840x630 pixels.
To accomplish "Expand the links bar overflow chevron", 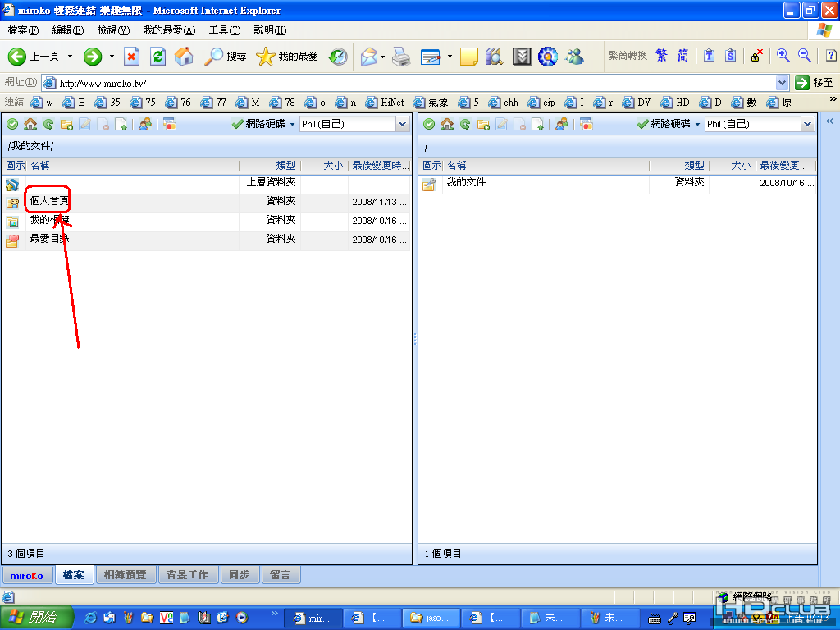I will (x=833, y=99).
